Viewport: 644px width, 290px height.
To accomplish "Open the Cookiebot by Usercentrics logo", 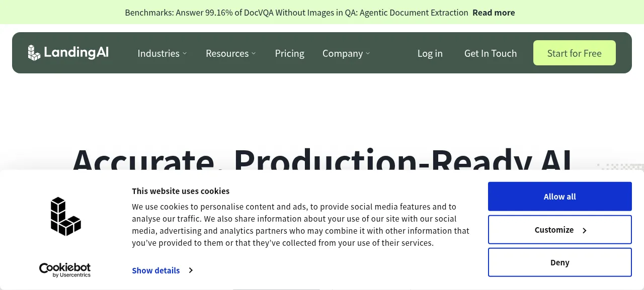I will tap(65, 270).
